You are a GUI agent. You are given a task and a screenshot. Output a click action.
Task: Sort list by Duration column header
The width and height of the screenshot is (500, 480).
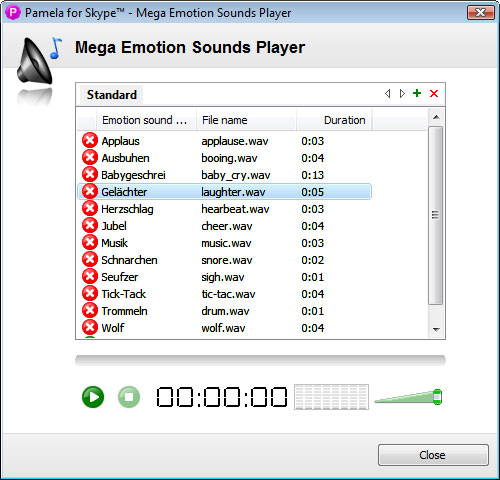click(x=334, y=120)
